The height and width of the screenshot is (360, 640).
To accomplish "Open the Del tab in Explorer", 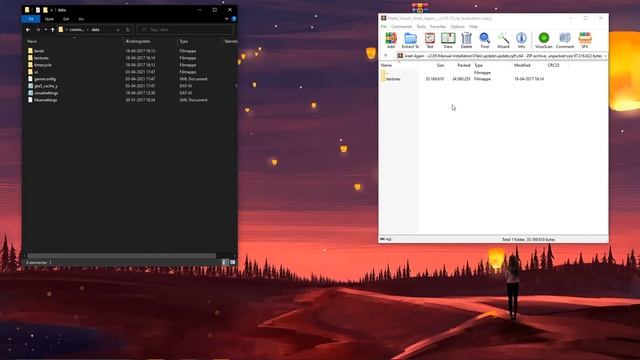I will click(x=66, y=19).
